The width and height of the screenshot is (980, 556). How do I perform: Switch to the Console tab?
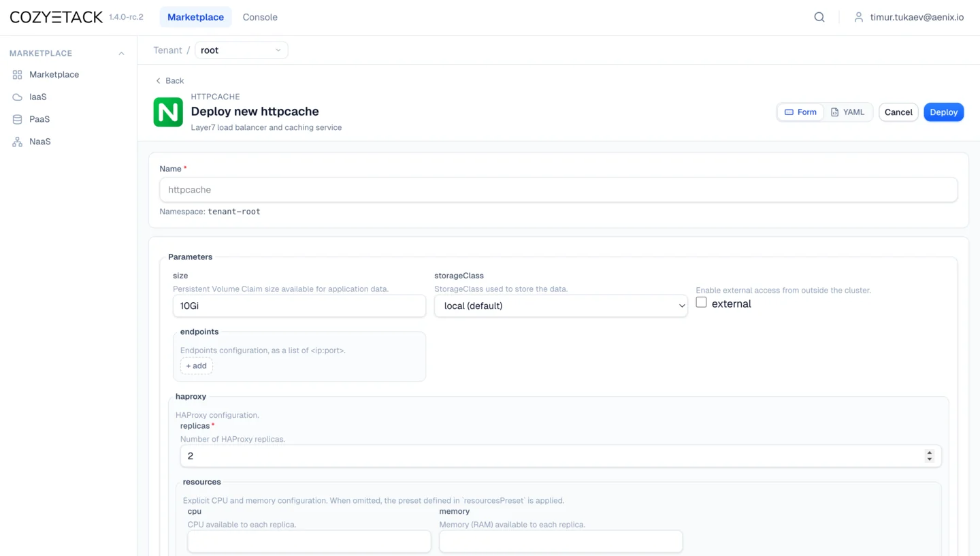pyautogui.click(x=260, y=17)
